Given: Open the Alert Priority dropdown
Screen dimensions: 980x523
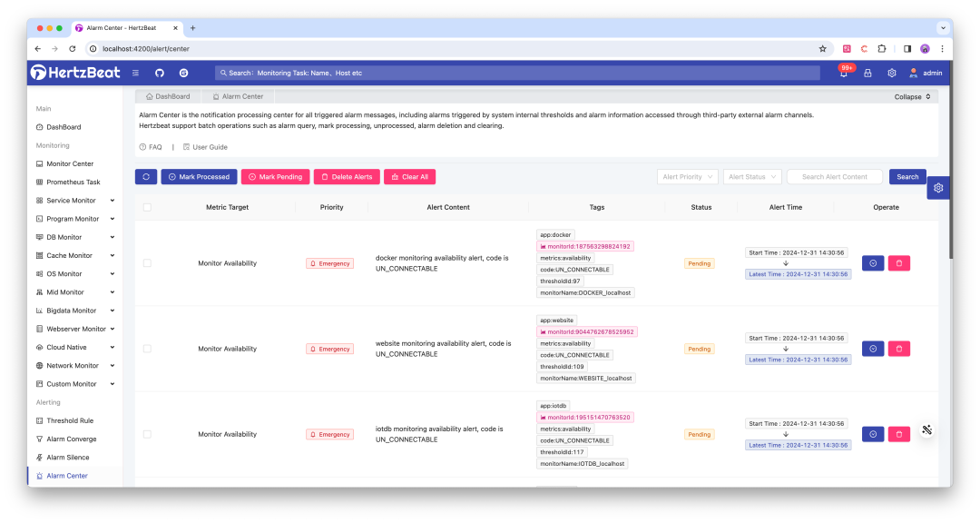Looking at the screenshot, I should (688, 177).
